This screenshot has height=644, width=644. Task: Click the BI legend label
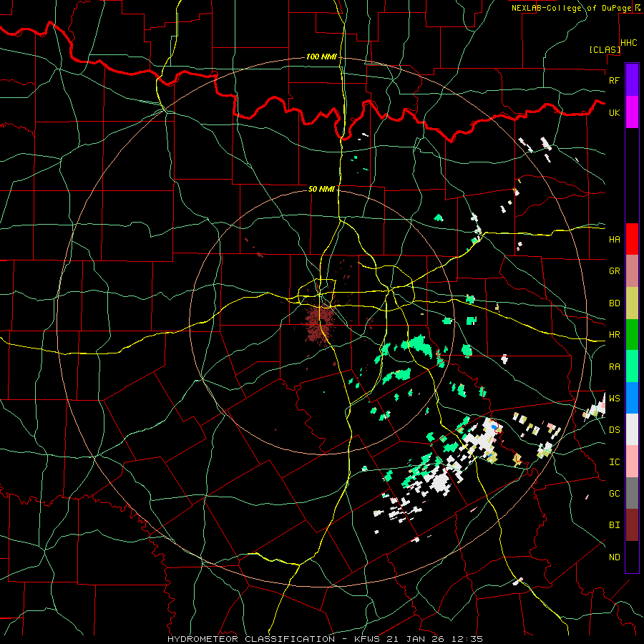click(x=614, y=525)
